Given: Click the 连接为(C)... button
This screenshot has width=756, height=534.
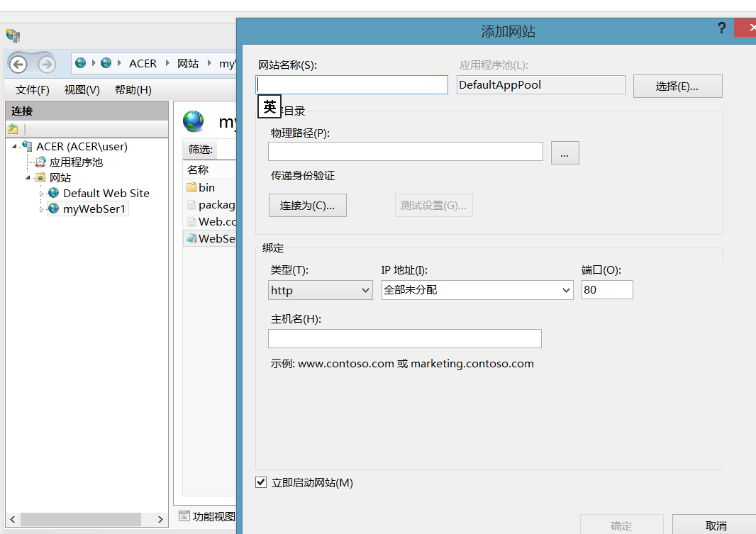Looking at the screenshot, I should click(x=308, y=206).
